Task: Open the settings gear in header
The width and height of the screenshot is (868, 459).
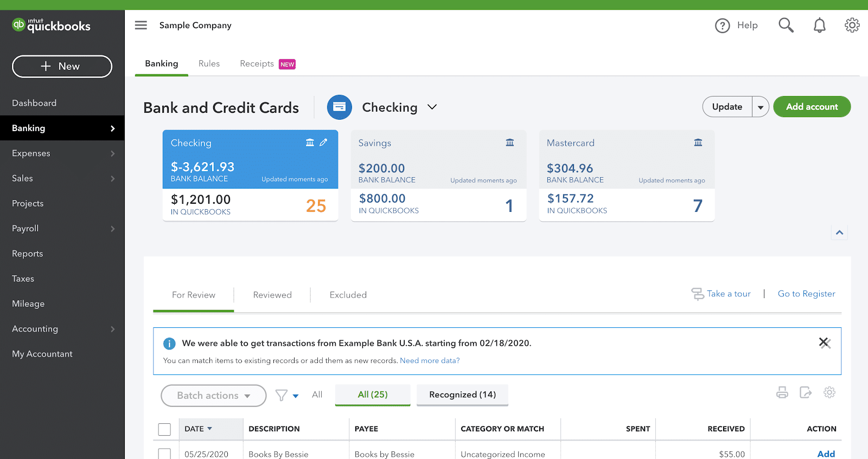Action: 852,25
